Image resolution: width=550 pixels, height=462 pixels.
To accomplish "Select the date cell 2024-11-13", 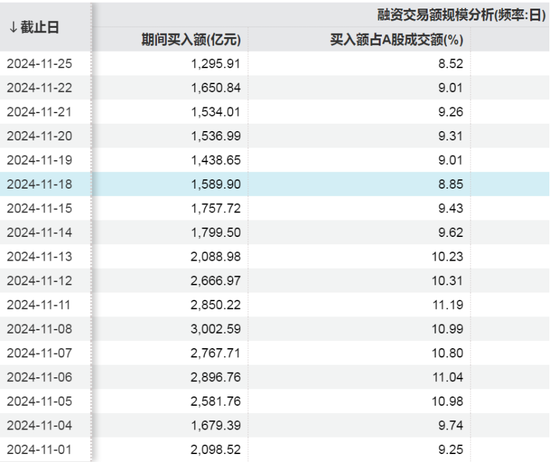I will click(x=39, y=257).
